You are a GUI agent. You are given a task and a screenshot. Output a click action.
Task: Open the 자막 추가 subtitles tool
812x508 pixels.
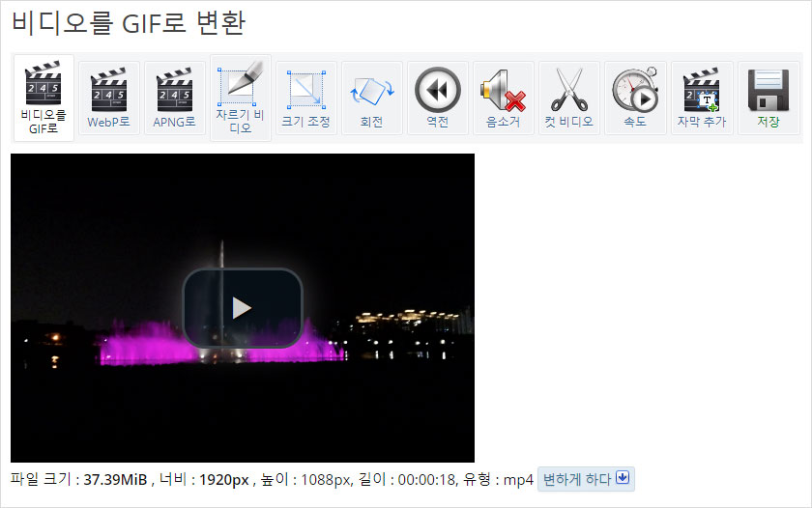point(702,98)
